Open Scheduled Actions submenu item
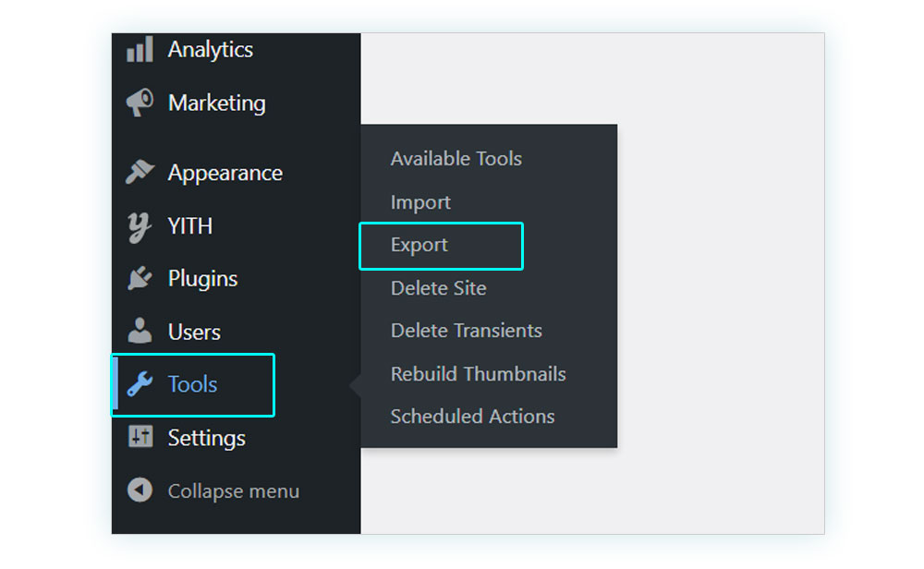Viewport: 924px width, 569px height. 472,417
